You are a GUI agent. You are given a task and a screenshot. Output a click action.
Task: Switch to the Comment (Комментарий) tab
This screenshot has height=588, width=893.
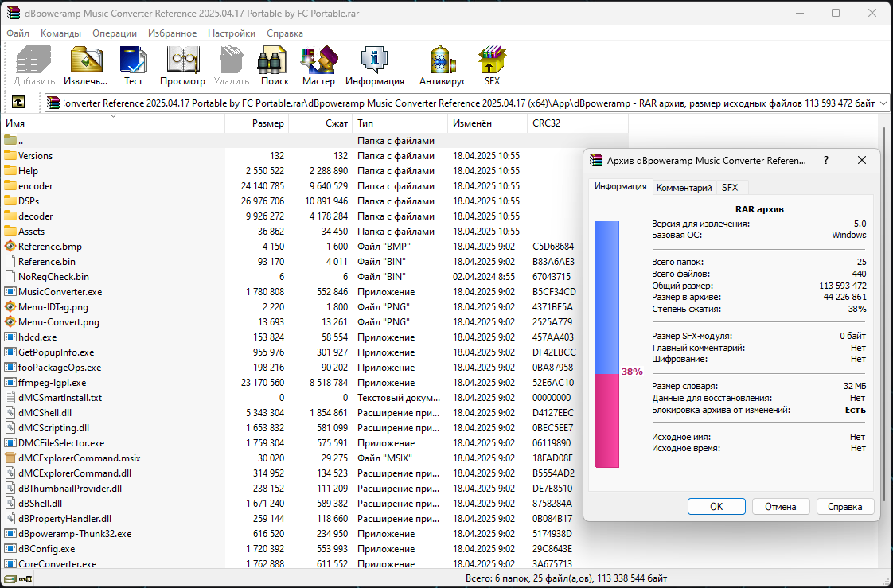tap(684, 188)
